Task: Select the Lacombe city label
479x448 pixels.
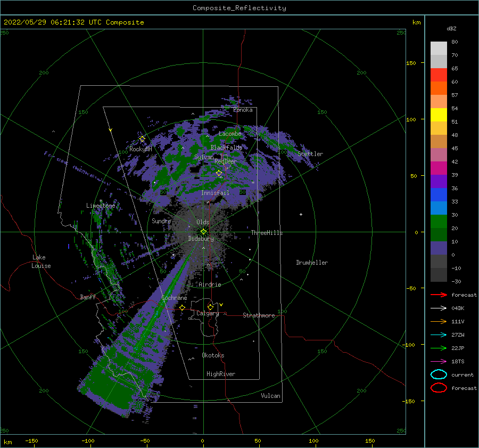Action: (230, 134)
